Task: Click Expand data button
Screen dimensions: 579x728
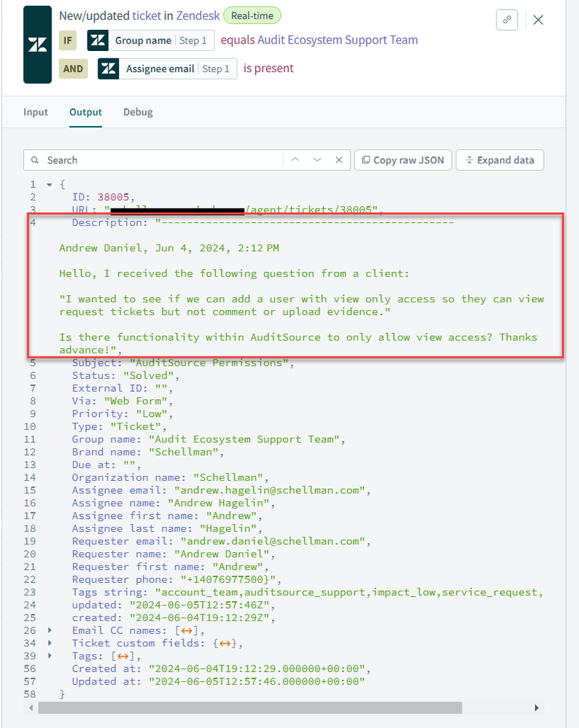Action: coord(500,160)
